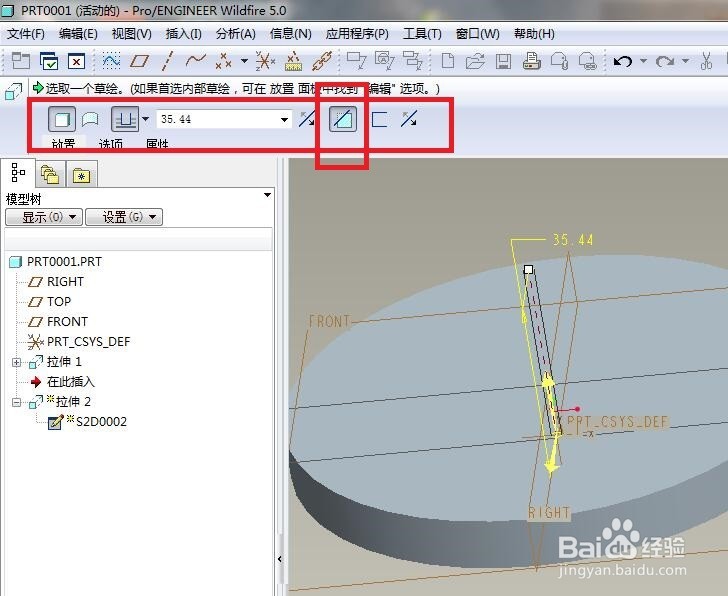Open the 设置(G) dropdown button
This screenshot has height=596, width=728.
click(x=124, y=217)
